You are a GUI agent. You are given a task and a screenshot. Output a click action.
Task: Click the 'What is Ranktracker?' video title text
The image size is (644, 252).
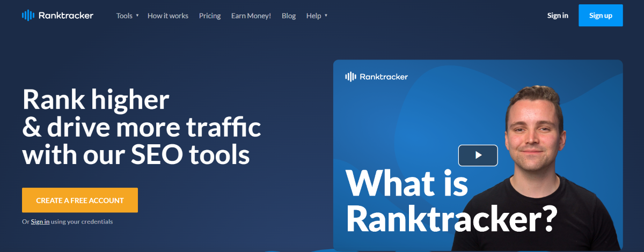point(452,201)
